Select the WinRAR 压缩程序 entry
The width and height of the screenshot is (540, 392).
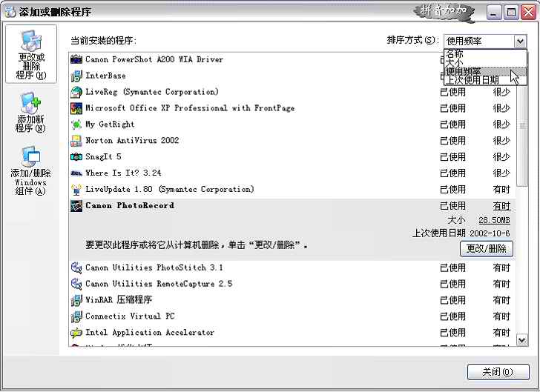[292, 300]
